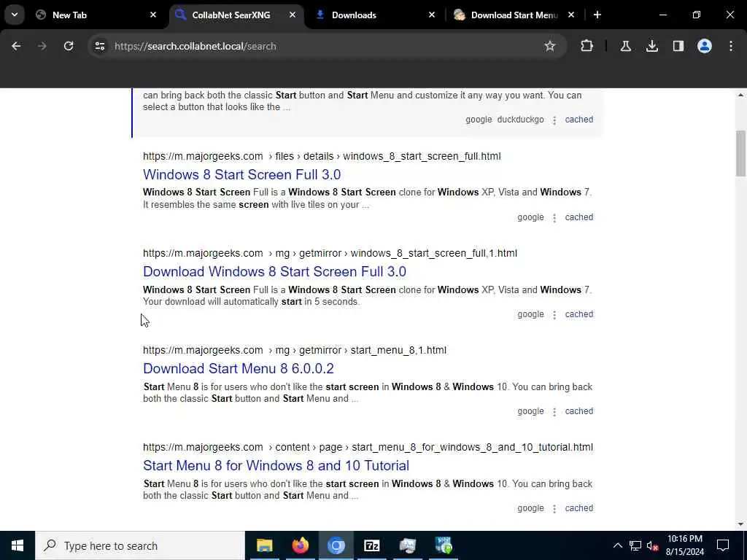Open cached link for Download Start Menu 8
This screenshot has width=747, height=560.
point(578,411)
